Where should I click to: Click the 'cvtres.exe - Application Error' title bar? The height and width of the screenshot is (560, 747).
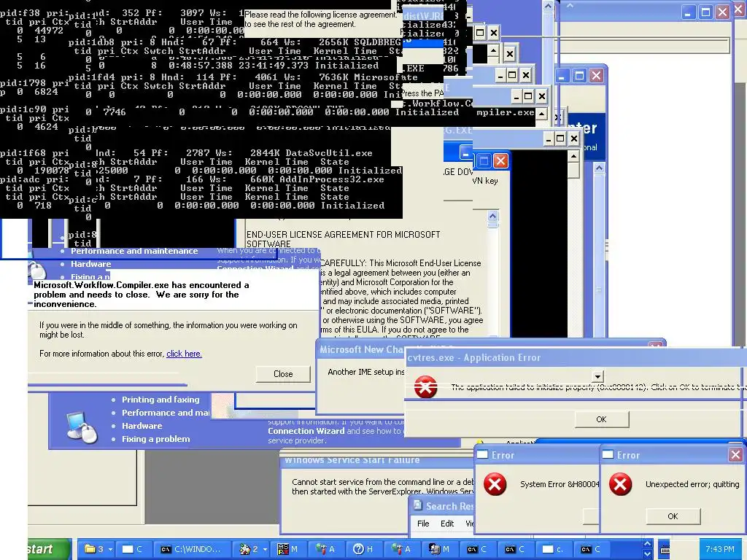coord(575,357)
